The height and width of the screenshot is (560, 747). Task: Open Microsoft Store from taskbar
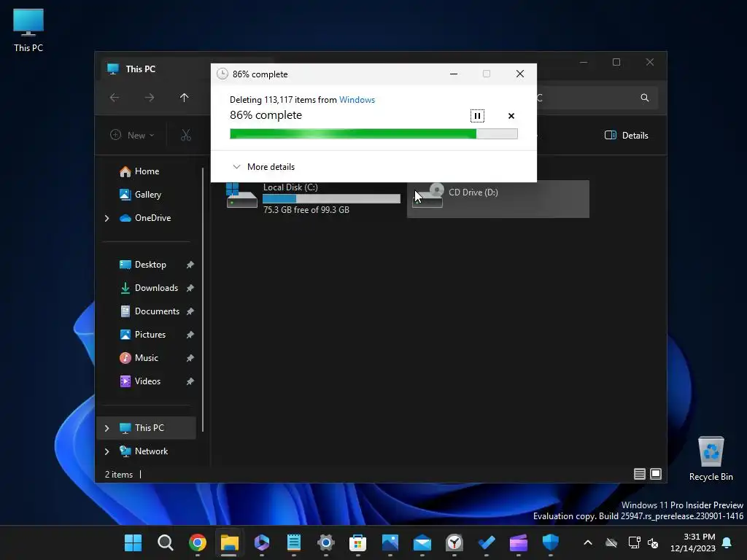[x=357, y=542]
